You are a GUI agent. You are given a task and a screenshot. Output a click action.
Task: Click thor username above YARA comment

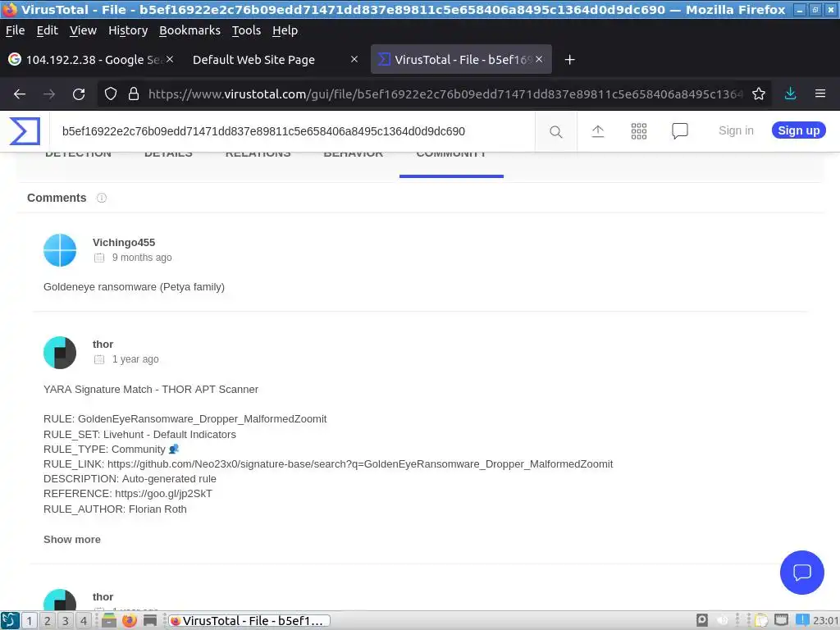coord(103,345)
